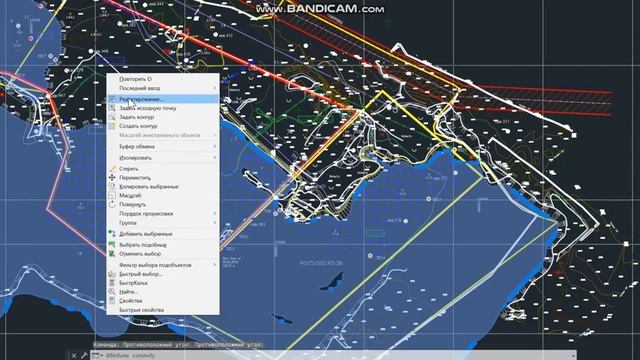The image size is (640, 360).
Task: Choose the Масштаб scale command
Action: pyautogui.click(x=163, y=196)
